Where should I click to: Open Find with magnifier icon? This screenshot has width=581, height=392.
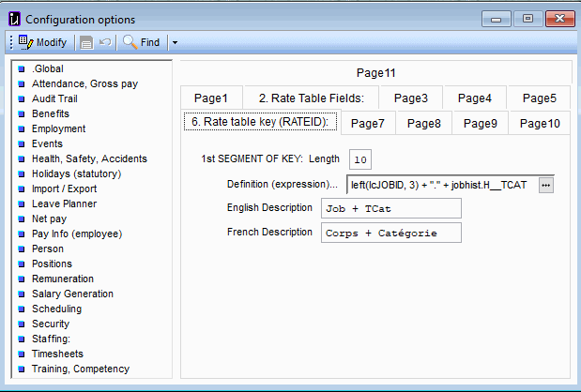(141, 42)
